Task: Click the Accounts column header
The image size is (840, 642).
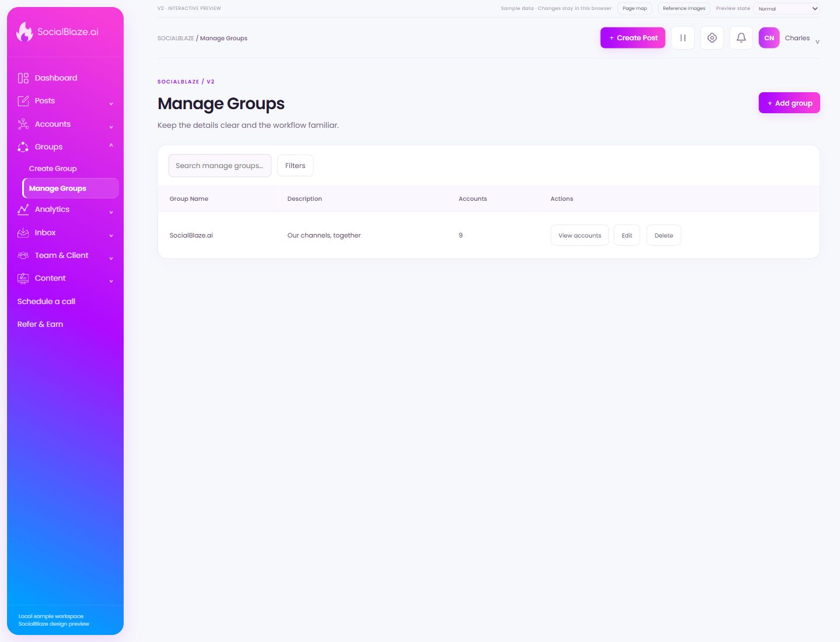Action: (473, 199)
